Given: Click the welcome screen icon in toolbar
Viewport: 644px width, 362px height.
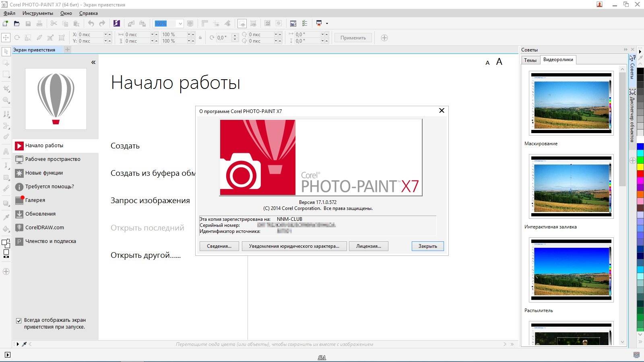Looking at the screenshot, I should tap(293, 23).
